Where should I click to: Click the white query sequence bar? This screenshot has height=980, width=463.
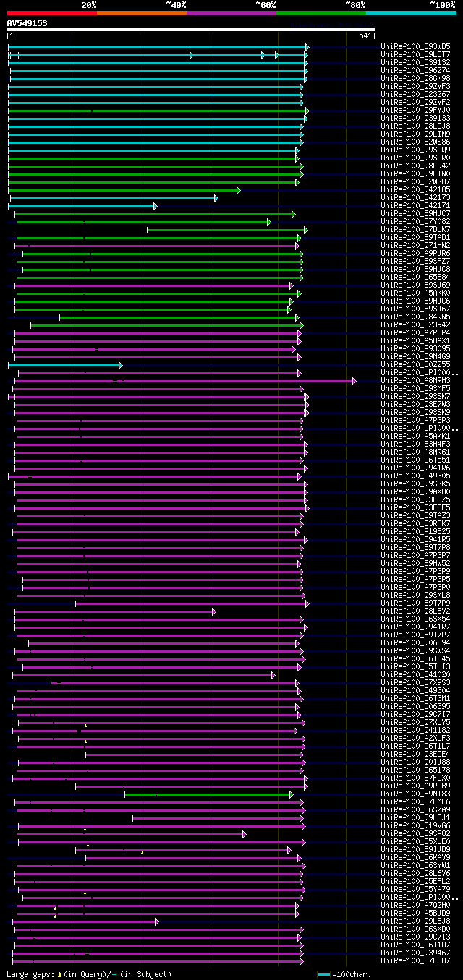(191, 30)
